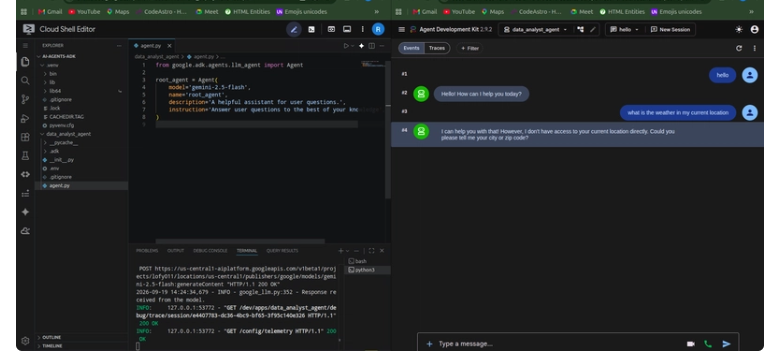Screen dimensions: 781x364
Task: Open the Search view in activity bar
Action: point(25,81)
